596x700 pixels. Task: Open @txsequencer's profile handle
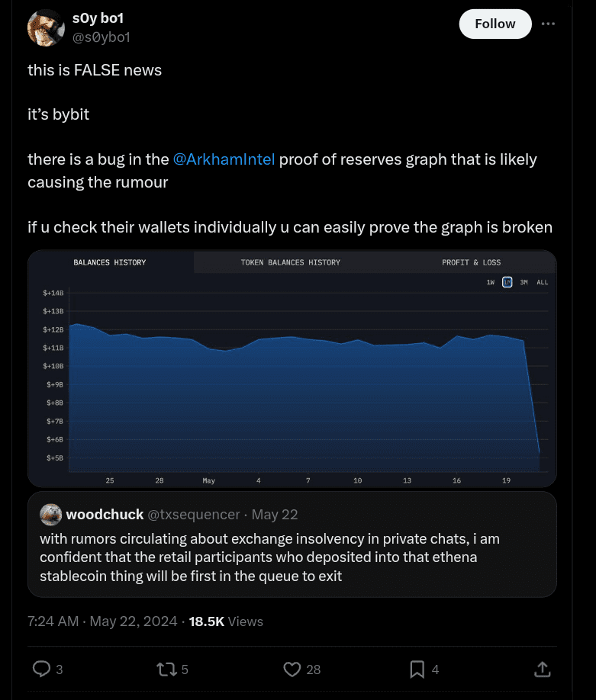193,515
